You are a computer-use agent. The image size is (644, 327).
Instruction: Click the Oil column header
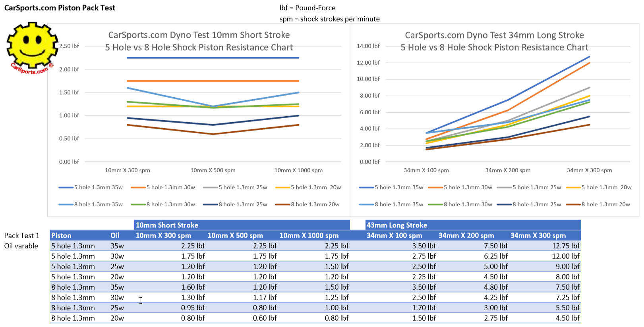pyautogui.click(x=115, y=235)
